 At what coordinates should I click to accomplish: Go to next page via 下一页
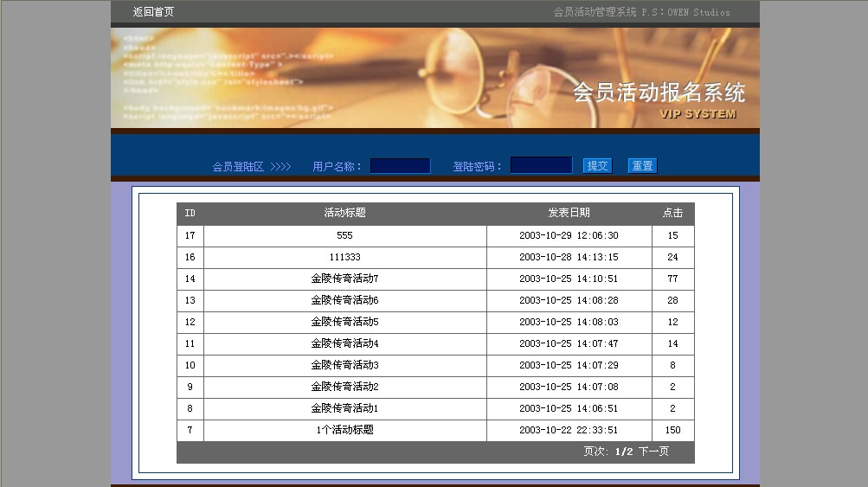tap(653, 452)
